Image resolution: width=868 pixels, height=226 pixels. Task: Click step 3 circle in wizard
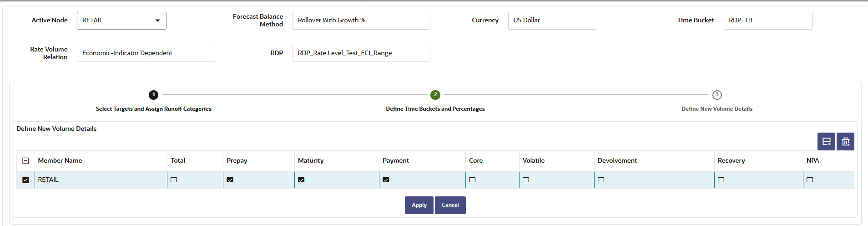[717, 95]
